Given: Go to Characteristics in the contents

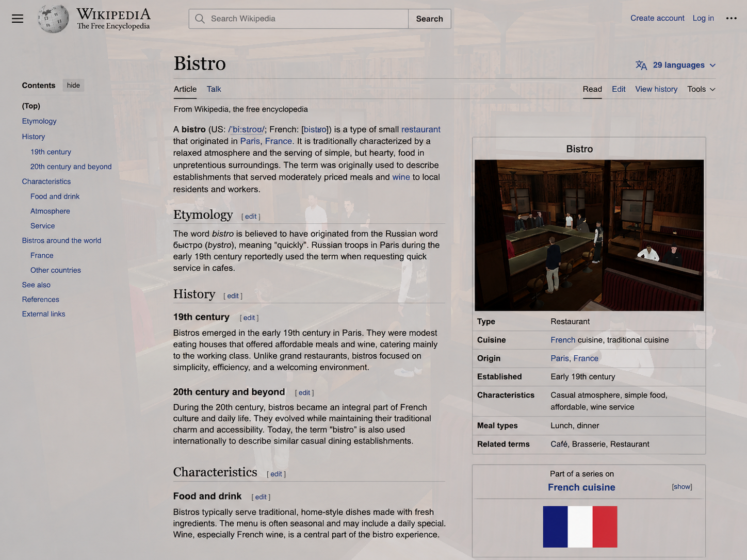Looking at the screenshot, I should coord(46,182).
